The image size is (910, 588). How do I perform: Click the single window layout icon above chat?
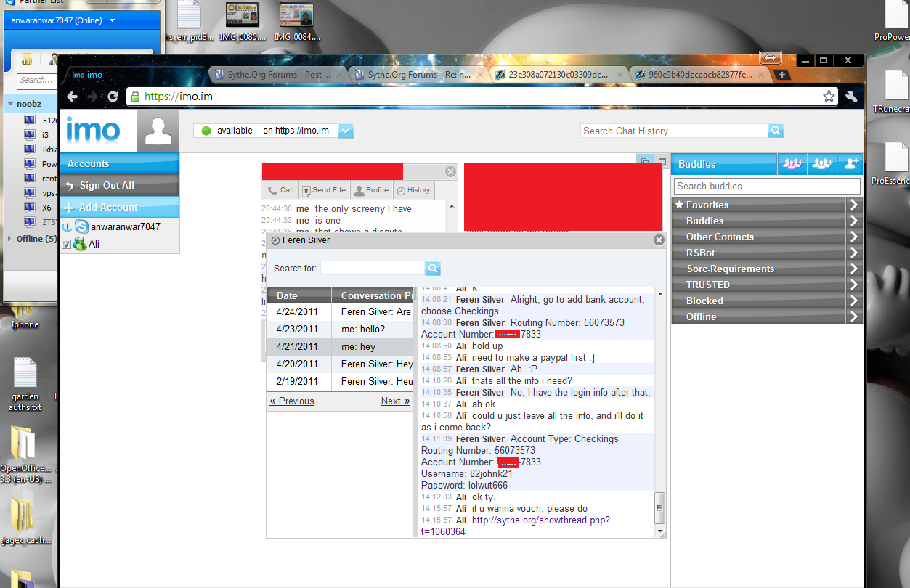pyautogui.click(x=662, y=160)
